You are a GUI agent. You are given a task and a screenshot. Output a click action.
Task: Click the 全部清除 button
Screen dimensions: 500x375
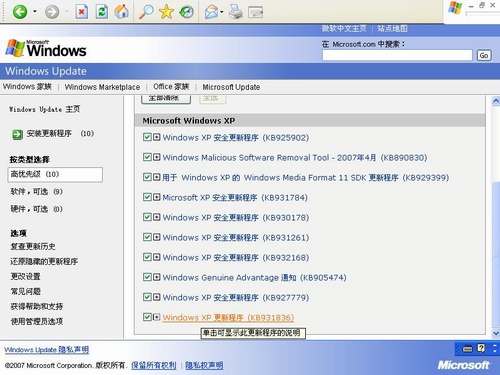coord(166,99)
